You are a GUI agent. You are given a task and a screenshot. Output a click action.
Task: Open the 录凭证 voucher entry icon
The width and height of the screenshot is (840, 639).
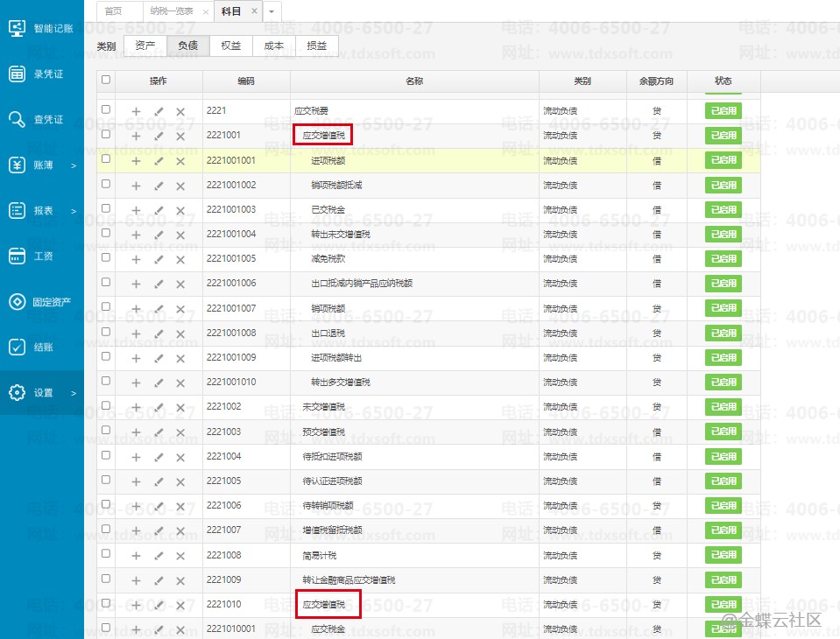point(17,74)
